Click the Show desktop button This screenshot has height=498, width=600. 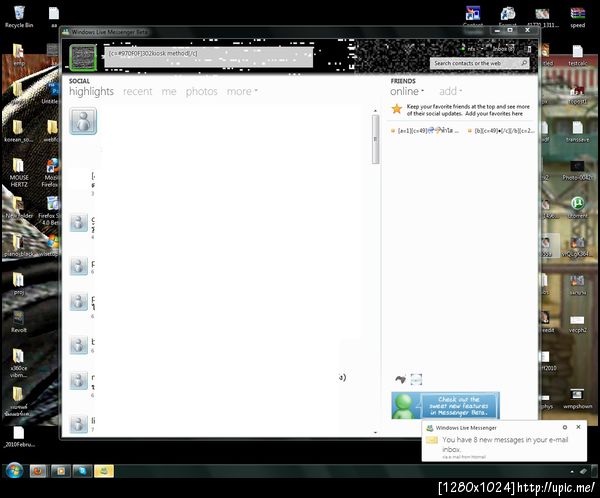tap(596, 471)
